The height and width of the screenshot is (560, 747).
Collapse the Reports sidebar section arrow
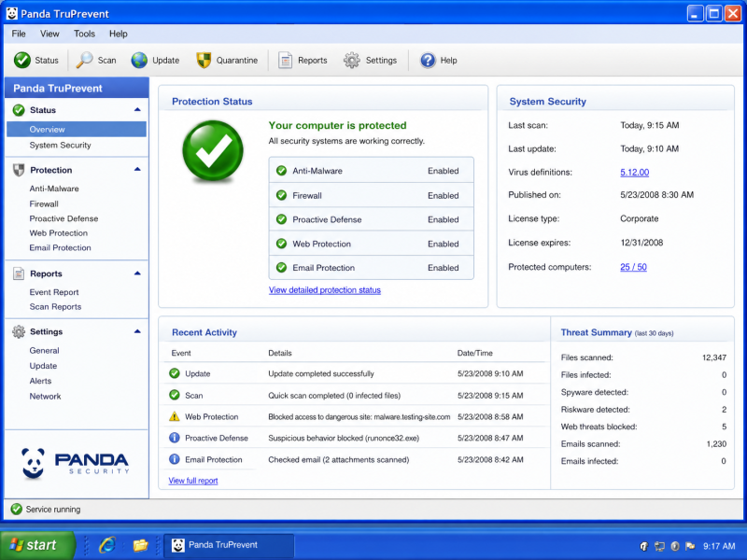tap(137, 273)
